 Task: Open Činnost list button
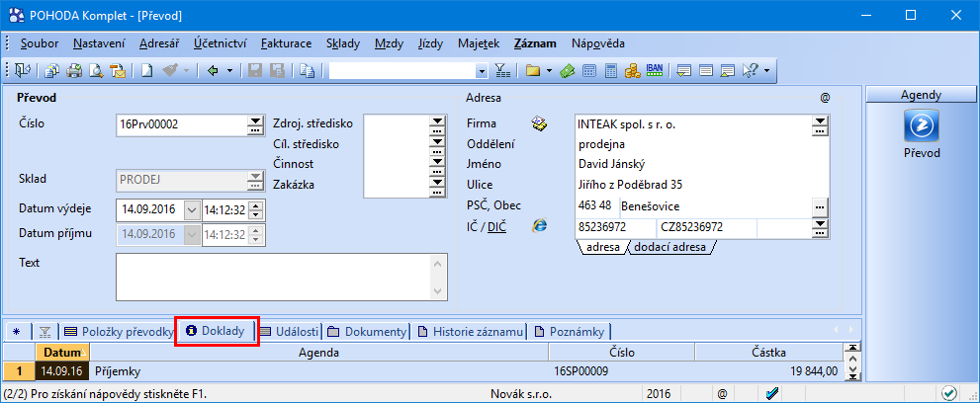437,164
